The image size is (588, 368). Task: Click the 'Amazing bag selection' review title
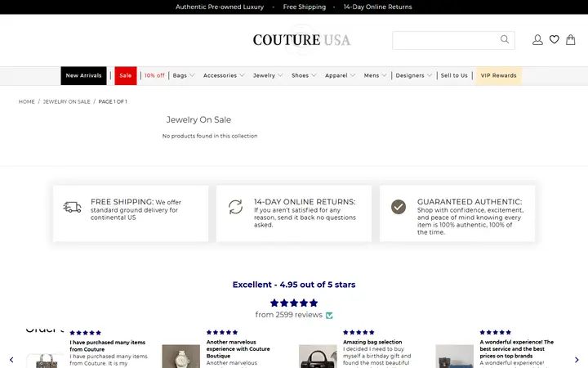click(372, 342)
